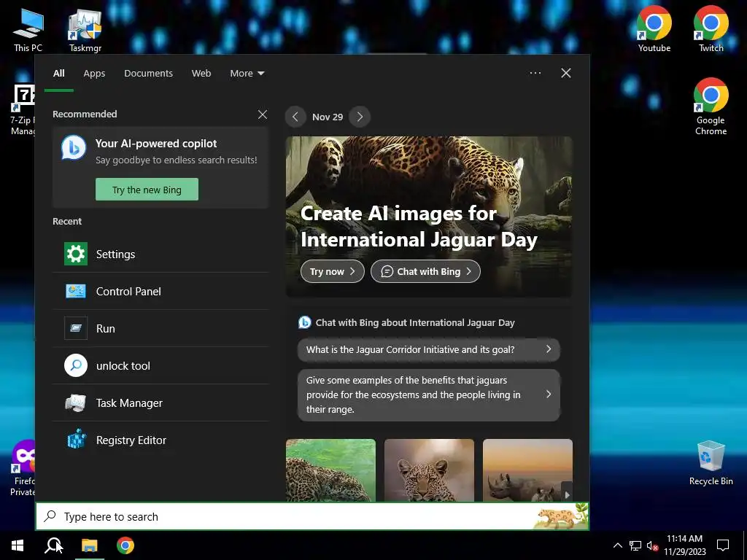Open the search options ellipsis menu
The height and width of the screenshot is (560, 747).
[x=535, y=73]
